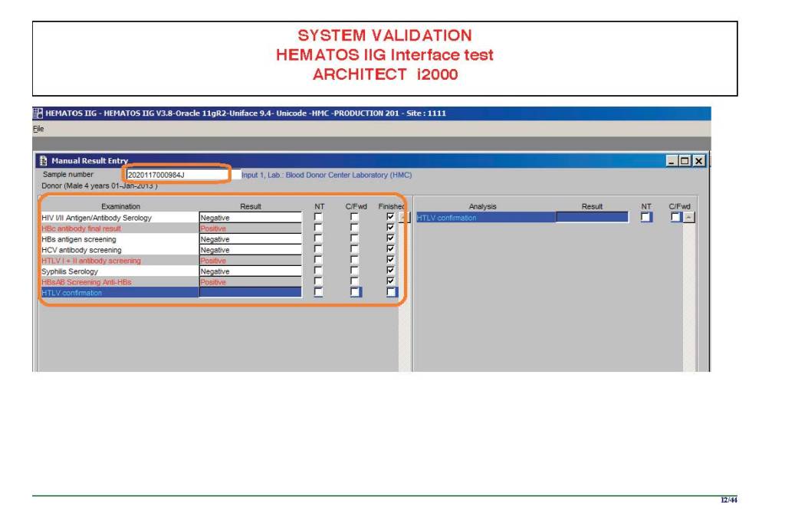Click the Sample number input field
Viewport: 785px width, 532px height.
(x=176, y=175)
